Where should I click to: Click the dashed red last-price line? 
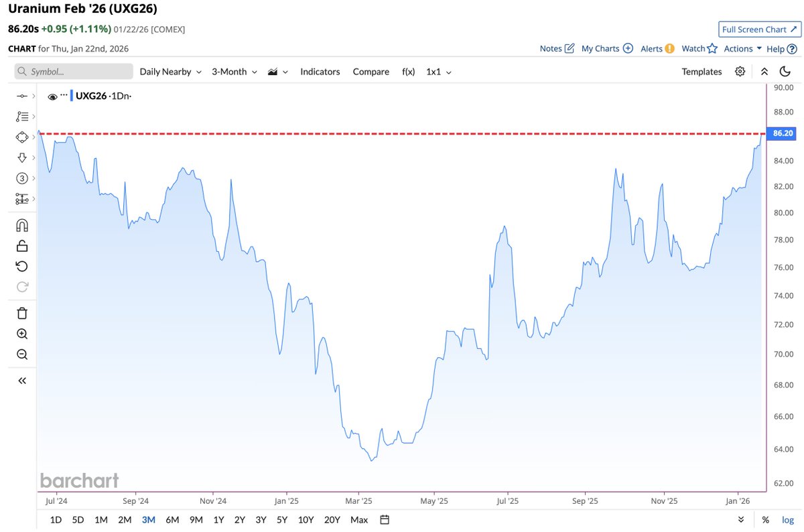click(402, 134)
